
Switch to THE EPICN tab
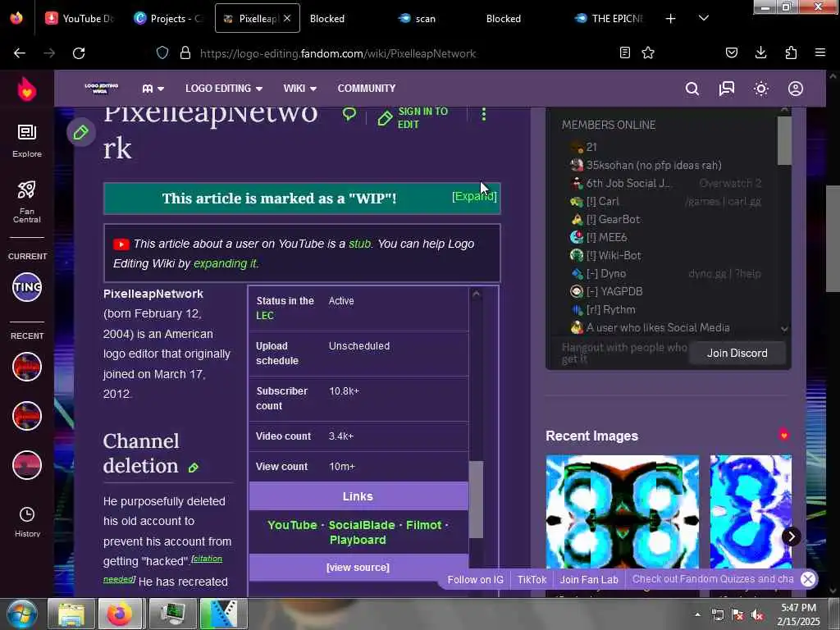609,19
